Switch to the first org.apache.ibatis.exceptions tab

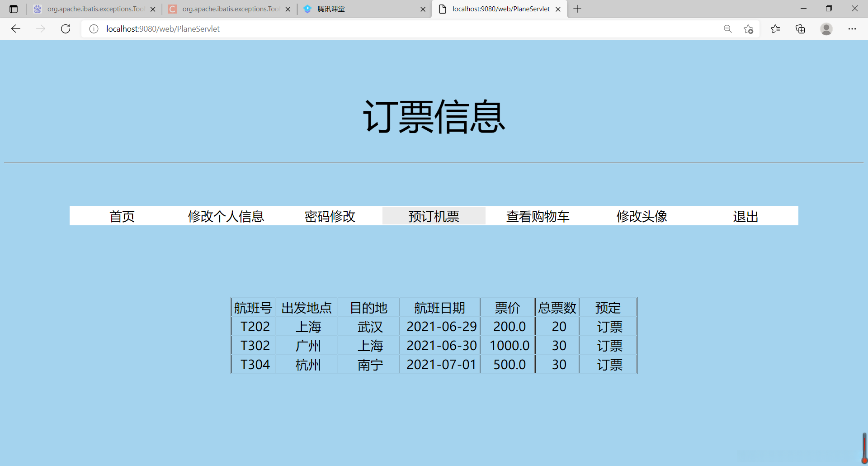(94, 9)
